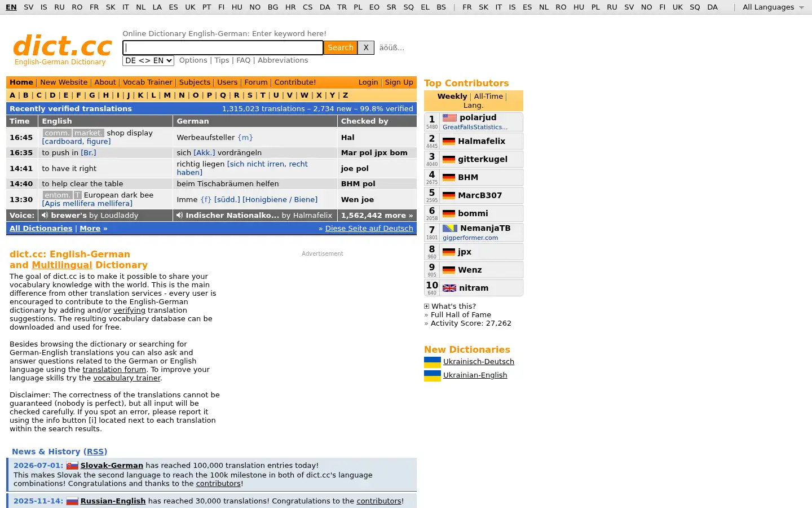The image size is (812, 508).
Task: Browse entries under letter Z
Action: pyautogui.click(x=345, y=95)
